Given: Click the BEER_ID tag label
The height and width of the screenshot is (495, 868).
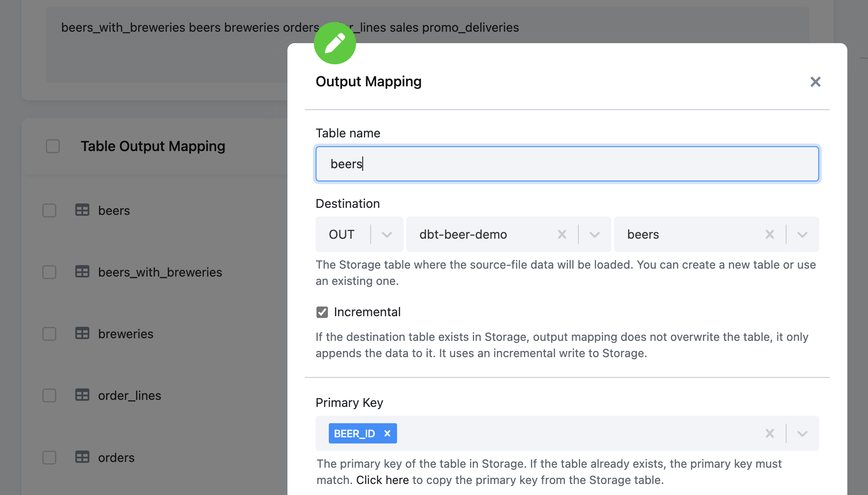Looking at the screenshot, I should point(354,433).
